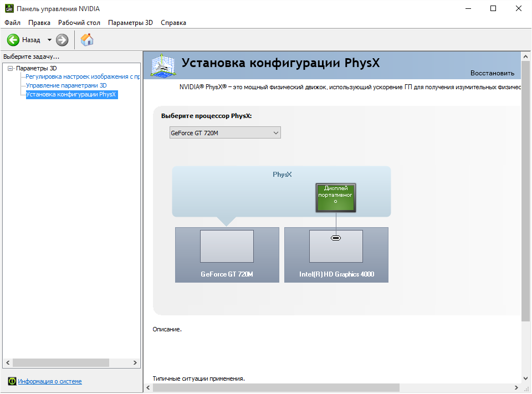This screenshot has height=394, width=532.
Task: Open the Файл menu
Action: point(12,23)
